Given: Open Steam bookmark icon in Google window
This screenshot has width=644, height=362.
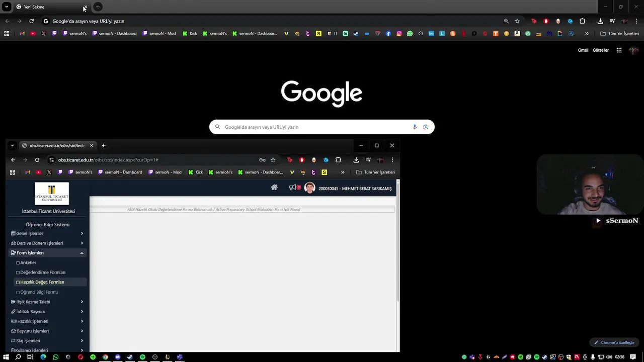Looking at the screenshot, I should [x=356, y=34].
